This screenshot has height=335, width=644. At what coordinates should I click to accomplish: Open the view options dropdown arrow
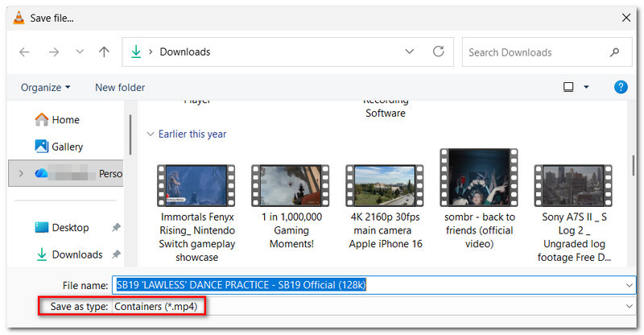coord(587,87)
